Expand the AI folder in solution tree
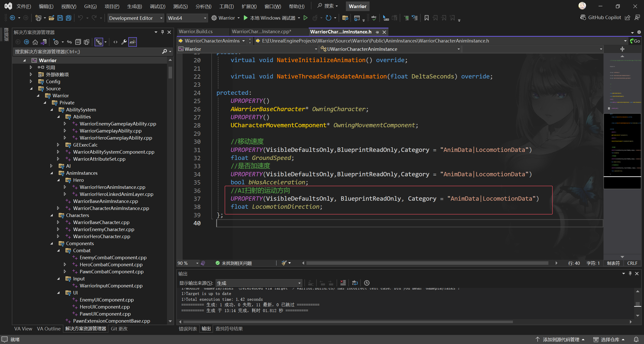Screen dimensions: 644x344 click(51, 166)
